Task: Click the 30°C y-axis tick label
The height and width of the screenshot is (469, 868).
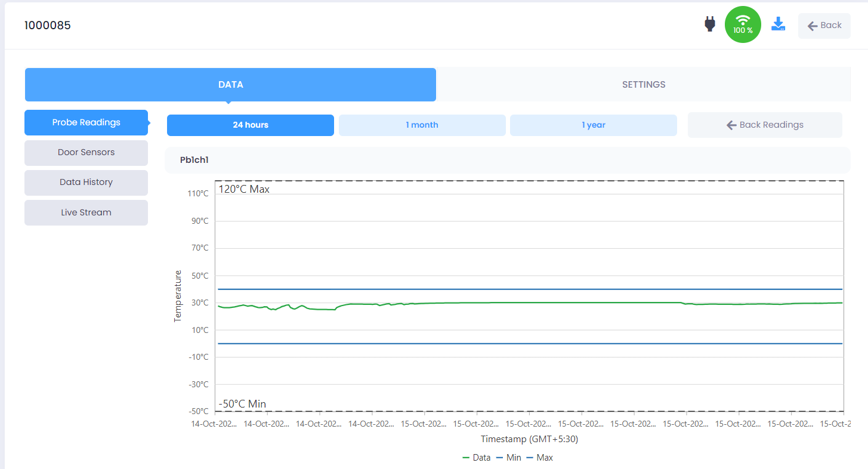Action: coord(200,303)
